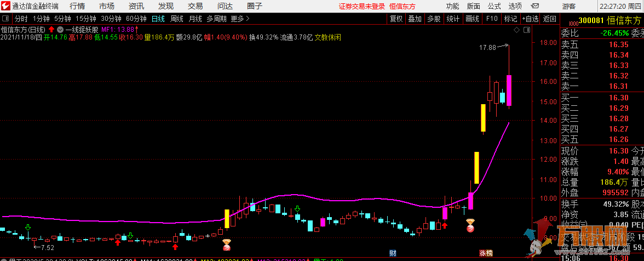Screen dimensions: 644x261
Task: Switch to the 周线 weekly tab
Action: (176, 19)
